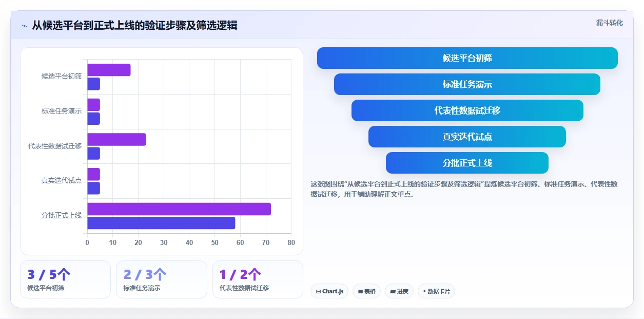Image resolution: width=644 pixels, height=319 pixels.
Task: Select the 代表性数据试迁移 funnel stage
Action: 467,110
